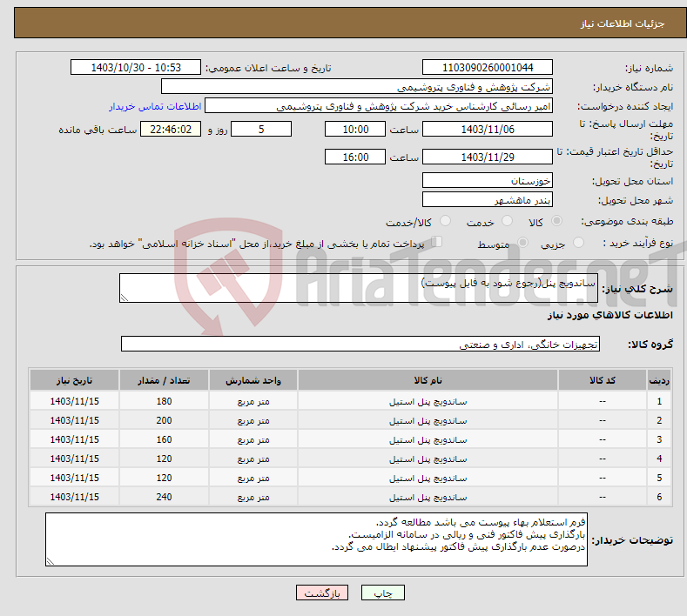Click row number 6 cell

[x=659, y=497]
